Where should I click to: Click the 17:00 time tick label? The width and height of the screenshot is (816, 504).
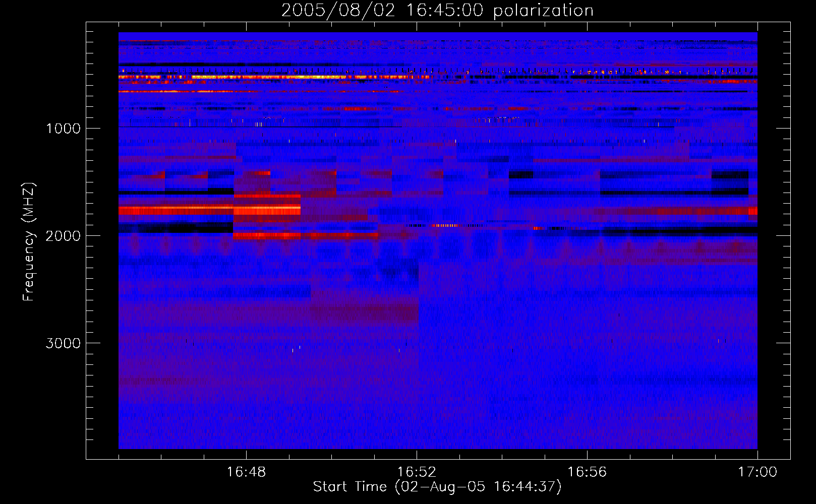tap(757, 472)
